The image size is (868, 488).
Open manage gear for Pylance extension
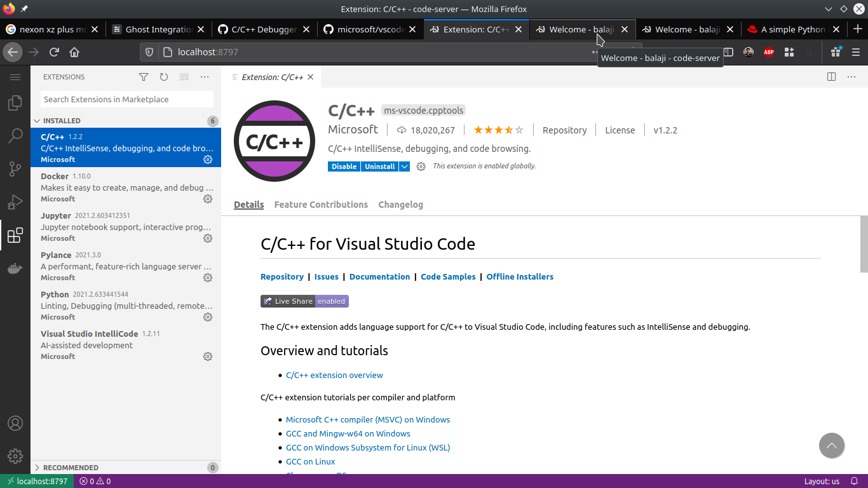pos(208,278)
